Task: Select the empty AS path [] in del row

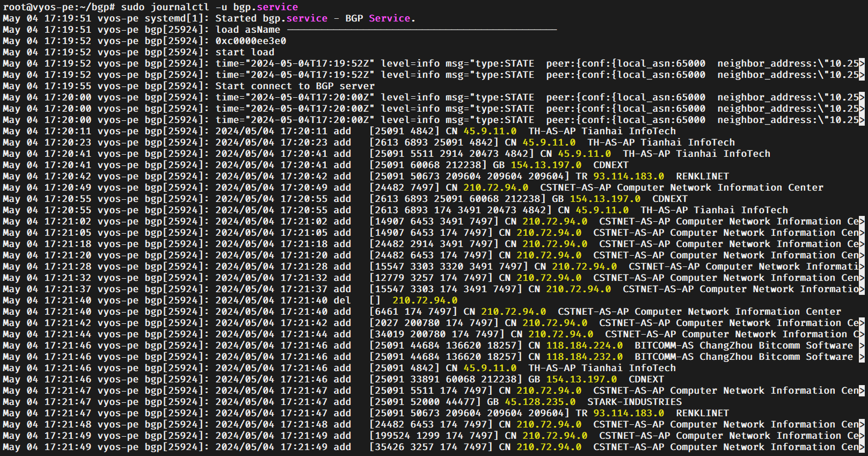Action: click(x=375, y=300)
